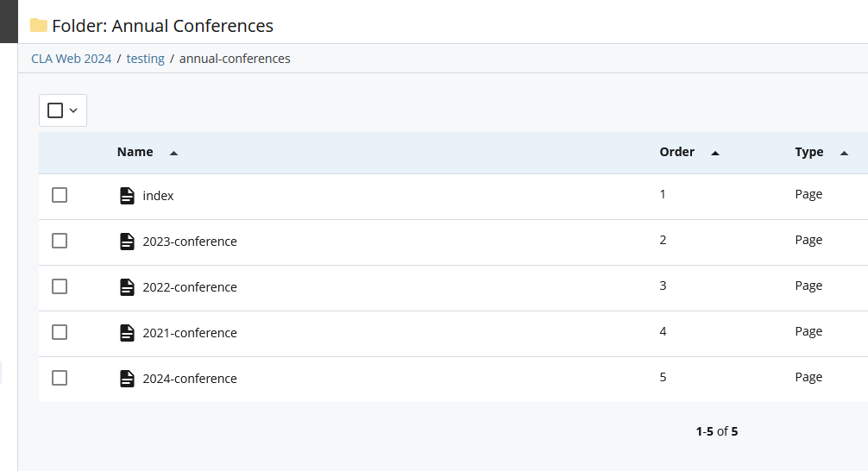Toggle the 2024-conference row checkbox
Viewport: 868px width, 471px height.
[x=60, y=378]
